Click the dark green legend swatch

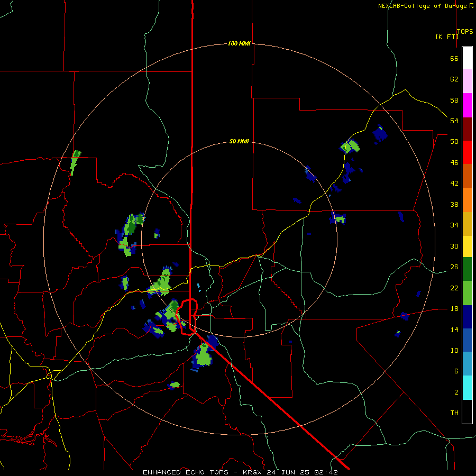[x=467, y=269]
